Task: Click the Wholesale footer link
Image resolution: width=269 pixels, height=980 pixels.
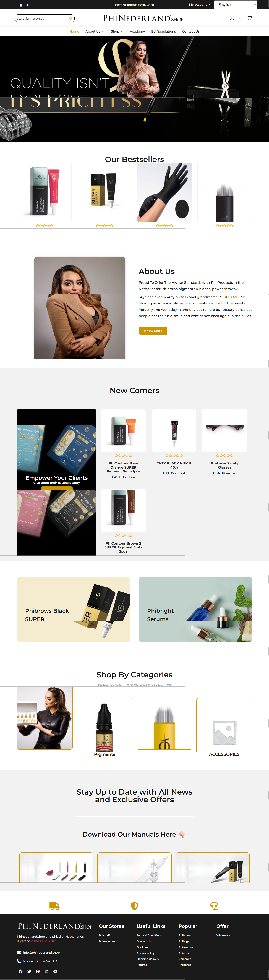Action: coord(223,935)
